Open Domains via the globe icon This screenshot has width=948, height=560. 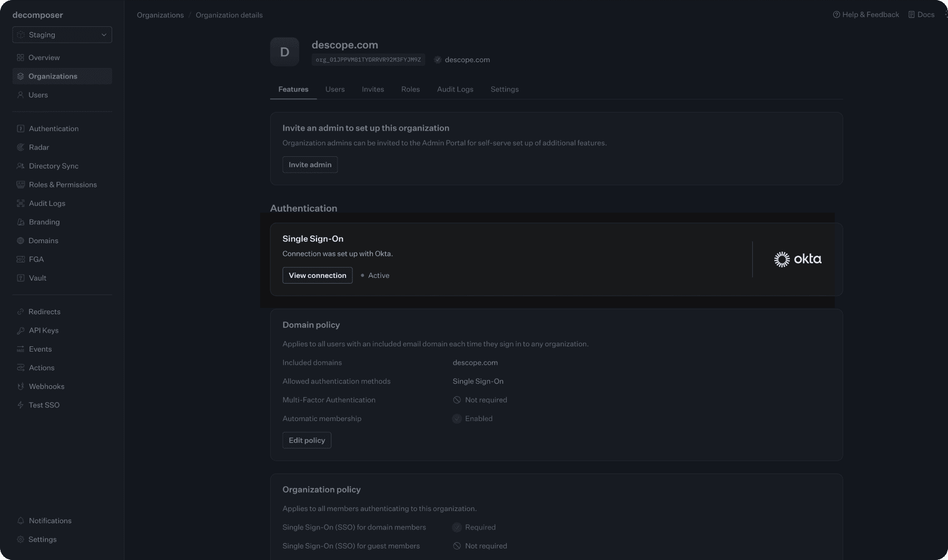21,241
